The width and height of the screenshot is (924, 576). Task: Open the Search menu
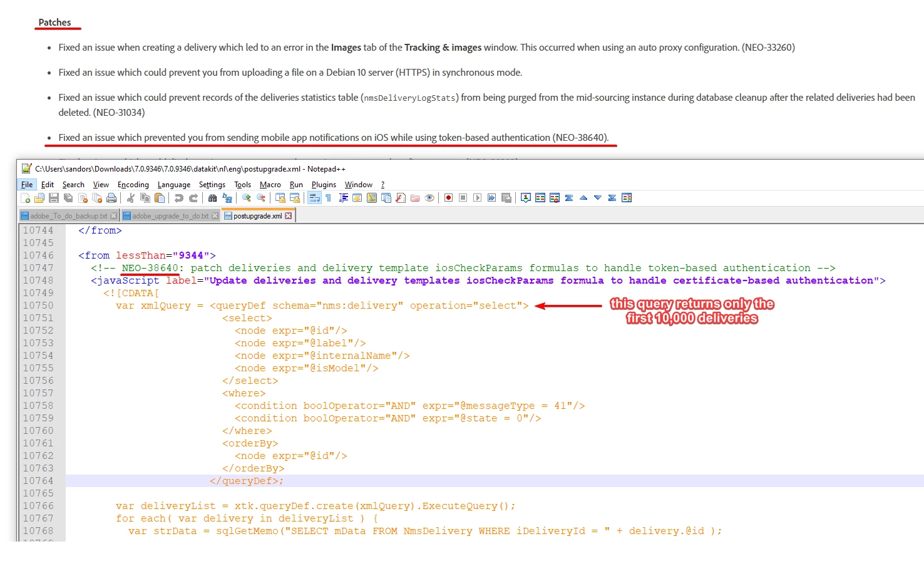point(73,185)
